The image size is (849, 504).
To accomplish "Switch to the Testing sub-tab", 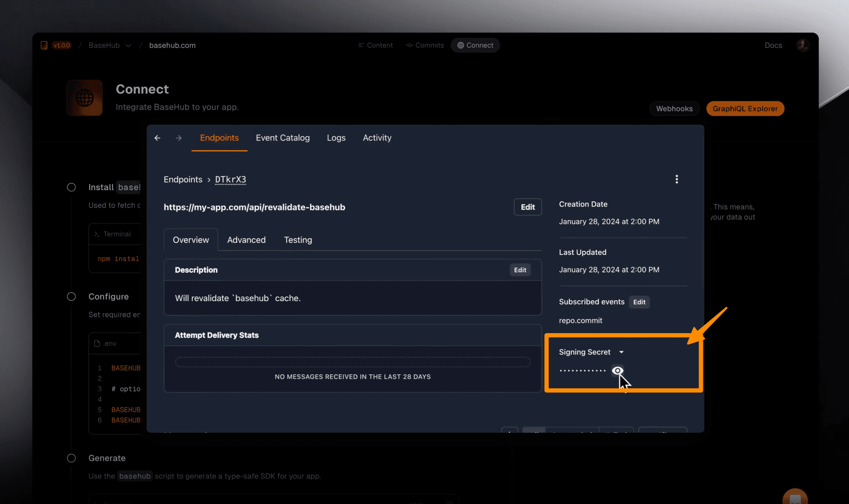I will [x=298, y=240].
